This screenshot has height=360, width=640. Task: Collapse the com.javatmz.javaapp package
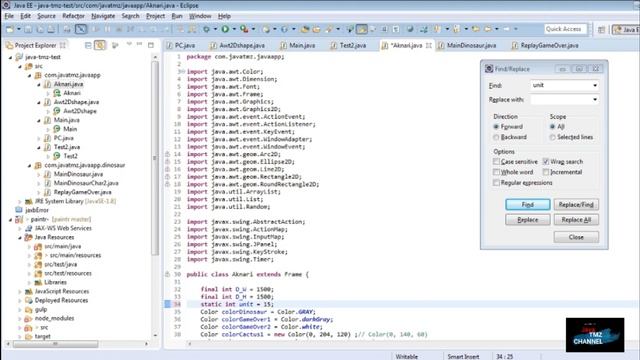click(29, 75)
